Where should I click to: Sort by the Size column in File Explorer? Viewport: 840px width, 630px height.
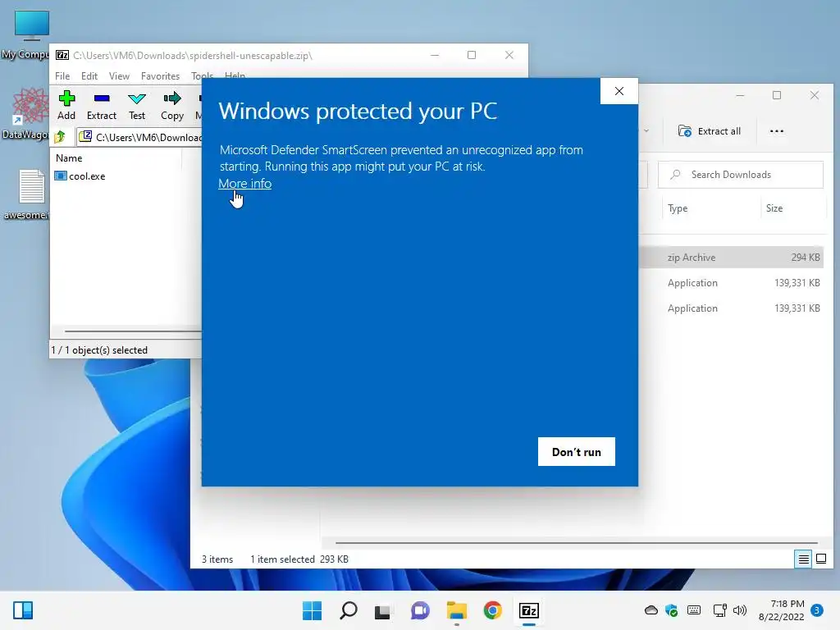(774, 208)
